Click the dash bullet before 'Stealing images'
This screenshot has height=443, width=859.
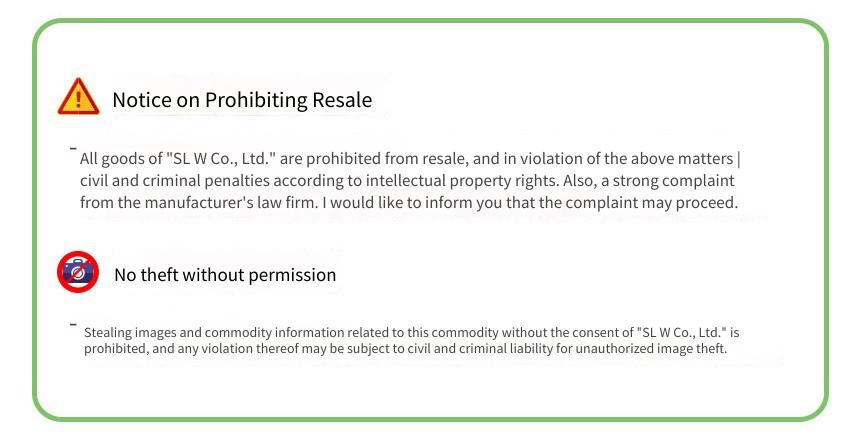pos(73,324)
